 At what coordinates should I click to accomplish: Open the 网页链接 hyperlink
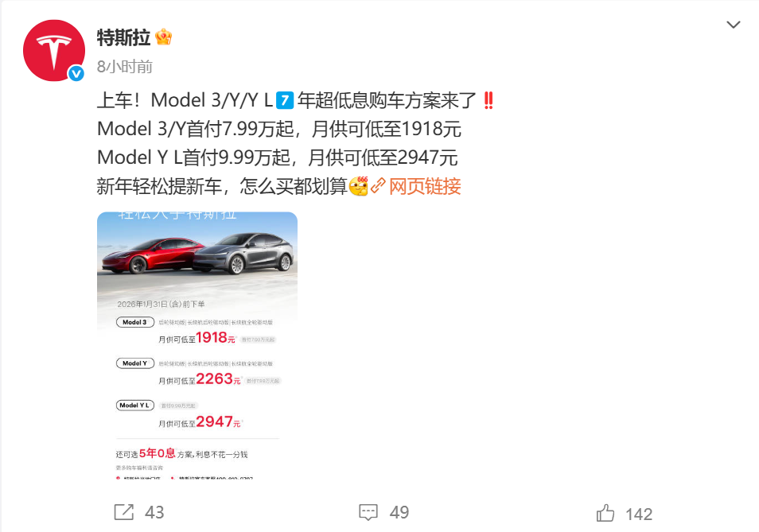pyautogui.click(x=425, y=186)
